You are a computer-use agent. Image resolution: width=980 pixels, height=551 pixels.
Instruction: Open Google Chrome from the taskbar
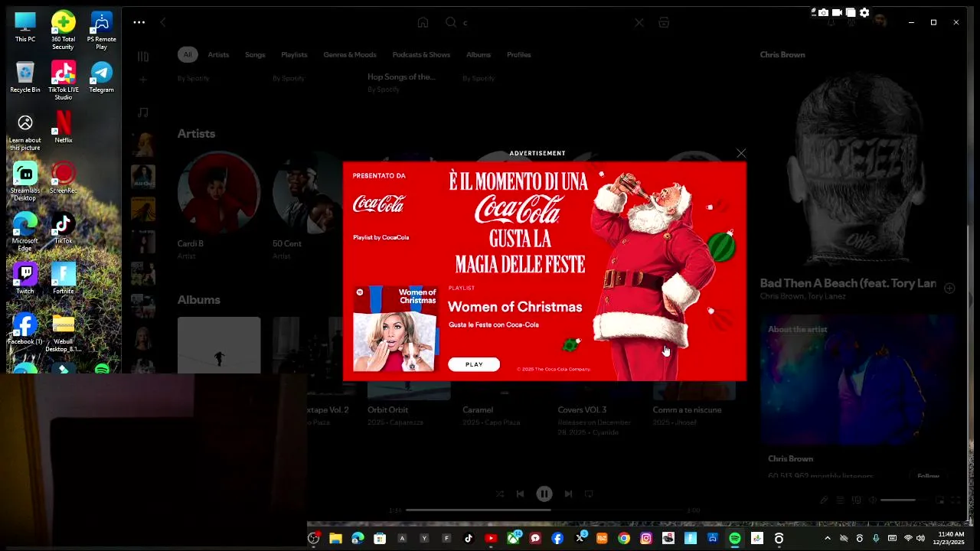pyautogui.click(x=624, y=539)
